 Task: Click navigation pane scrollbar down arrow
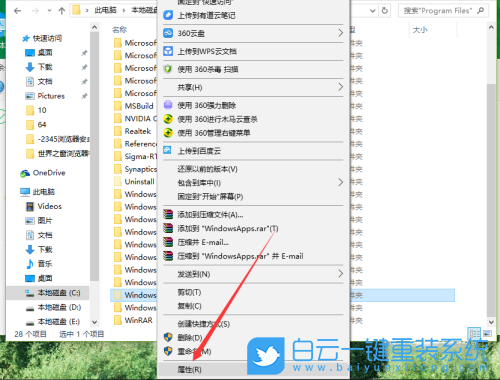94,322
